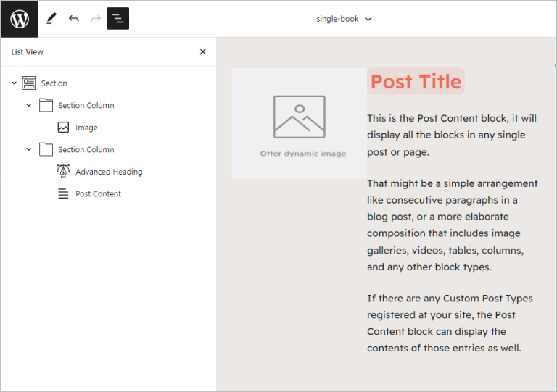Select Advanced Heading in list view

[x=109, y=172]
